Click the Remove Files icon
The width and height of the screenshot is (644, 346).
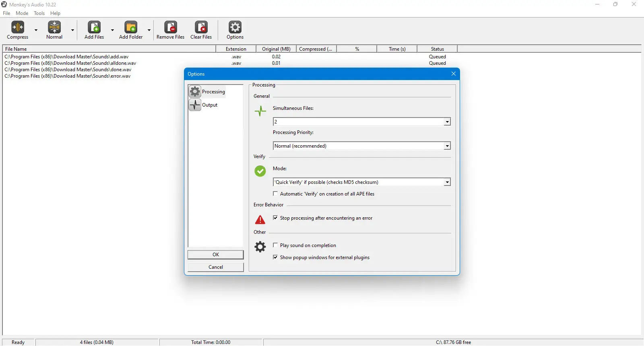[x=171, y=27]
